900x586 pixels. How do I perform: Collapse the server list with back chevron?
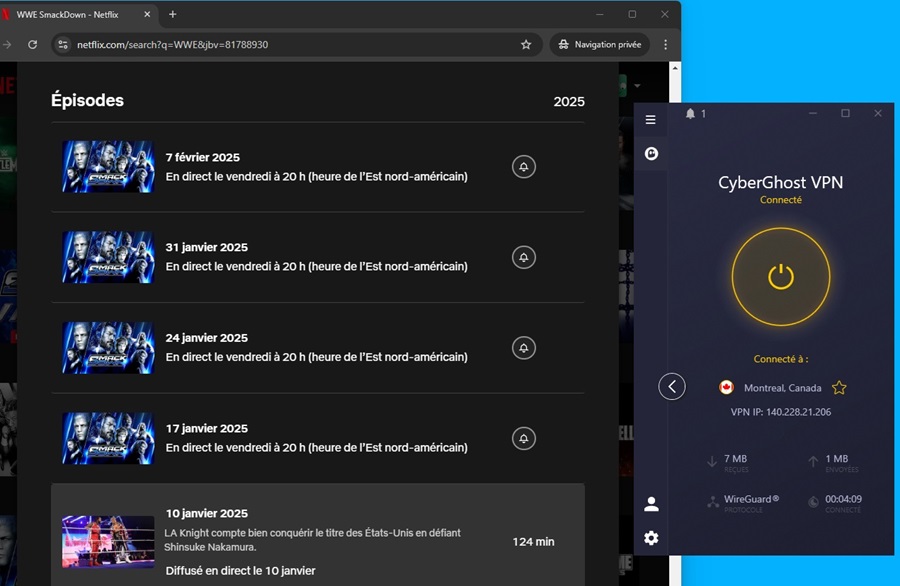click(x=672, y=386)
